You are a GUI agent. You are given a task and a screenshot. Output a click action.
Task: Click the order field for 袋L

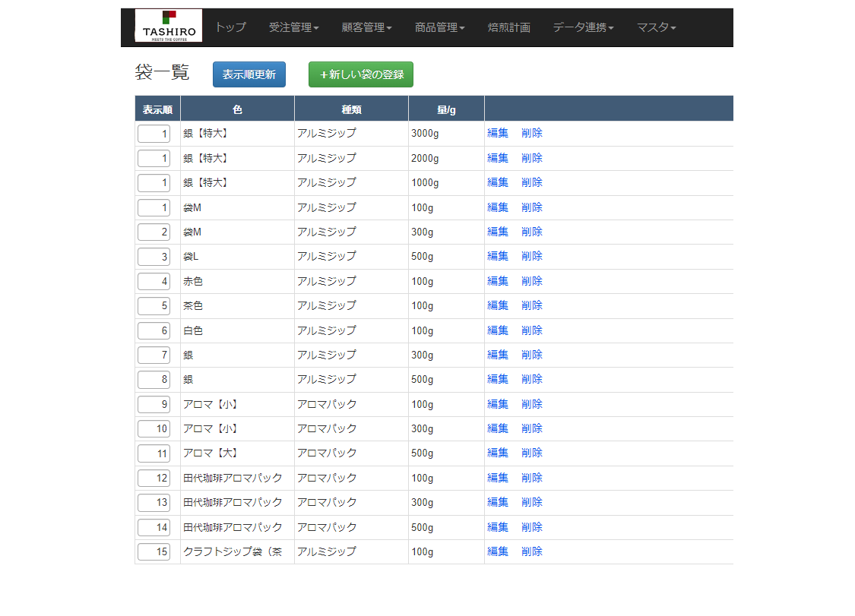(x=154, y=257)
